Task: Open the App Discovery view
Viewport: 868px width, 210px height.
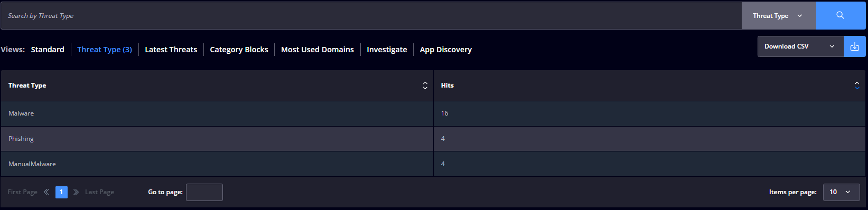Action: (446, 50)
